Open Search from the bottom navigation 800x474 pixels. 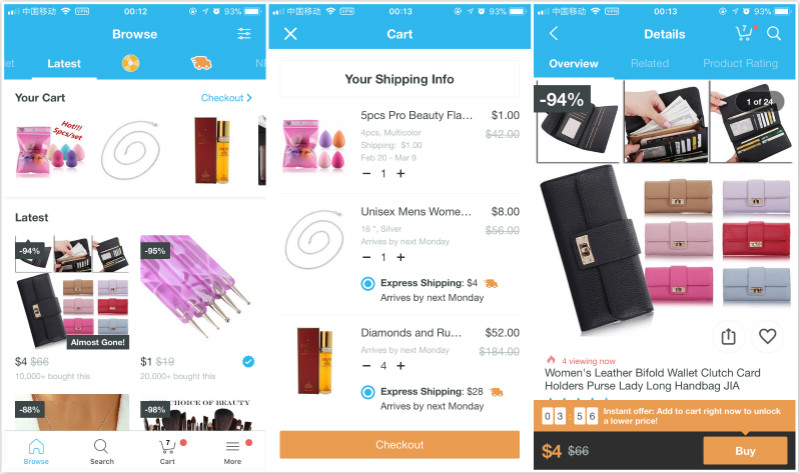pyautogui.click(x=102, y=452)
